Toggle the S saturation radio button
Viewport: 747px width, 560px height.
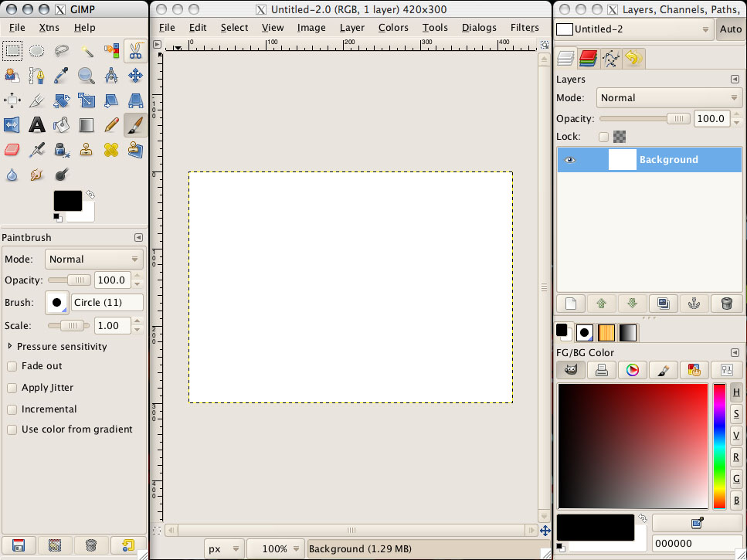tap(736, 414)
